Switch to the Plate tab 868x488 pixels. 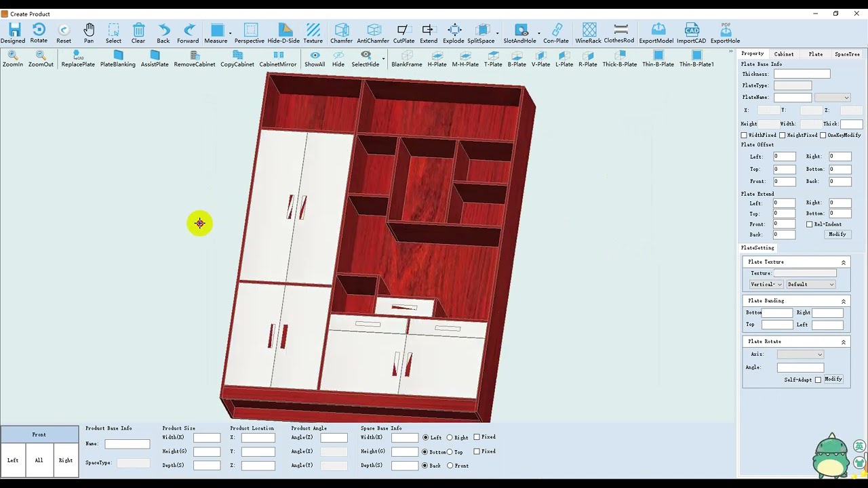click(x=816, y=54)
